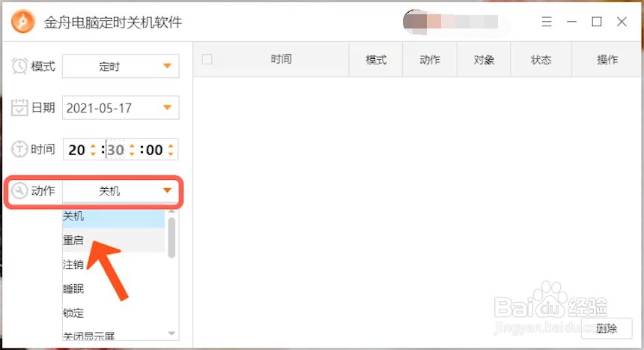Select 锁定 from the action list
Viewport: 644px width, 350px height.
pyautogui.click(x=113, y=313)
